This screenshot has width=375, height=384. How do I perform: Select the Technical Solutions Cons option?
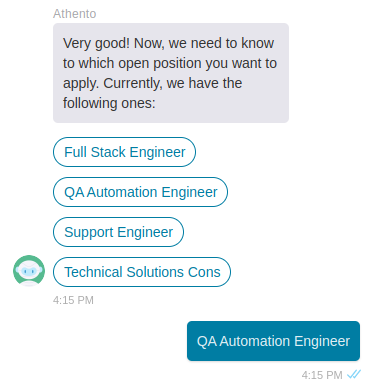click(x=142, y=272)
